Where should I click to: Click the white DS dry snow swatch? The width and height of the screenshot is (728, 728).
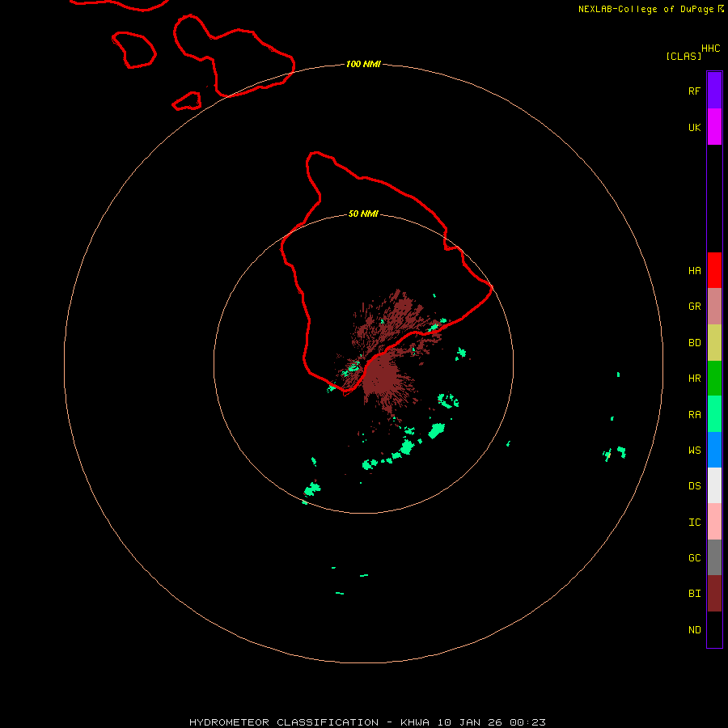click(714, 485)
